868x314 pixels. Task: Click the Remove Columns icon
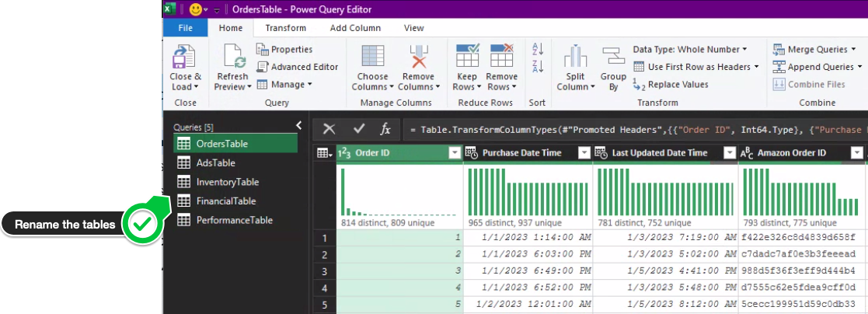coord(419,57)
